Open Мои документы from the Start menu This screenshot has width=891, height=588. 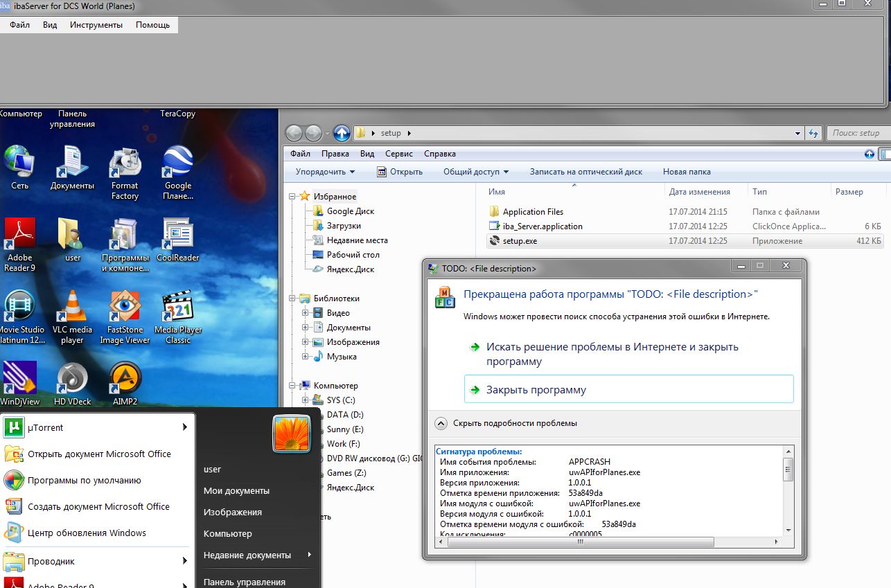pyautogui.click(x=236, y=491)
